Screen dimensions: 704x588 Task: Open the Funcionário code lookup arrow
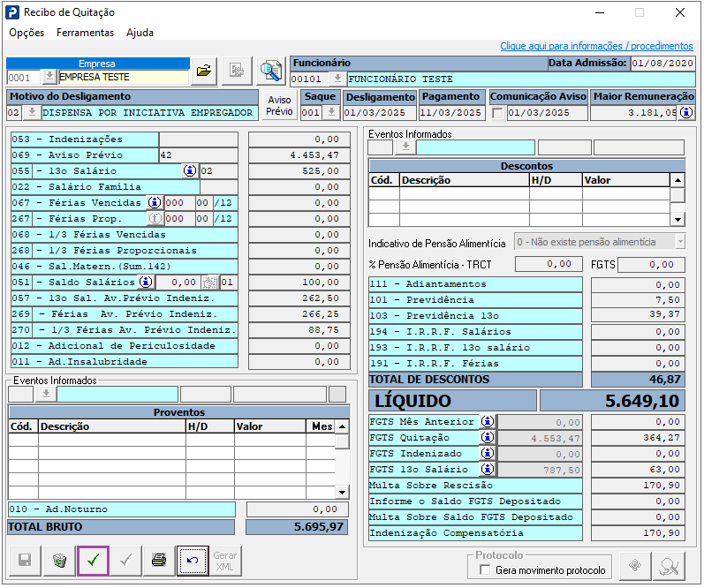[337, 79]
